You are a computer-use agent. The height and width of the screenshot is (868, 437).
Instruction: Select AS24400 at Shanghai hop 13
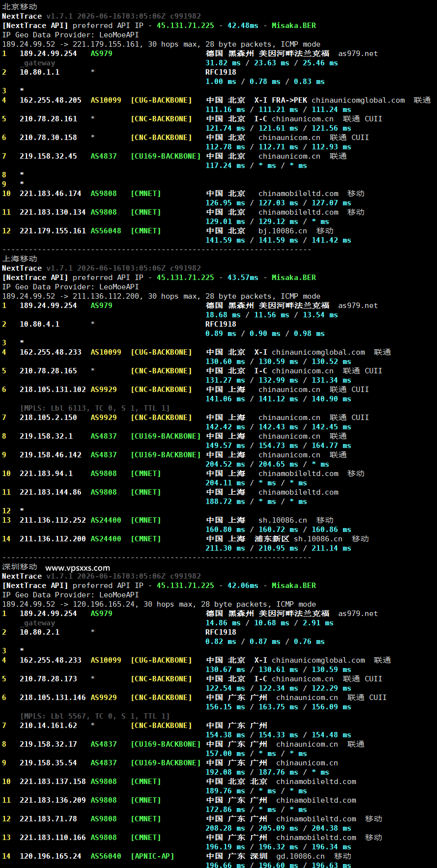click(106, 520)
